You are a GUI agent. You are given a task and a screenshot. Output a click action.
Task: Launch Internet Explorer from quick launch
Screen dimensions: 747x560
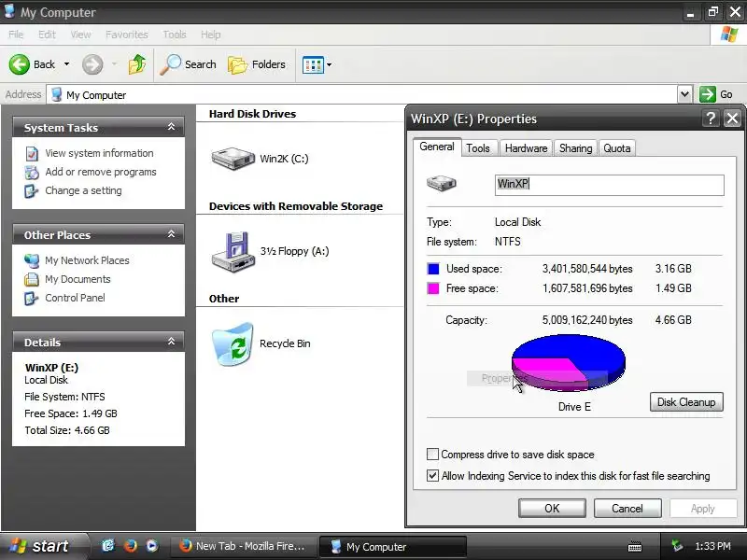[108, 546]
